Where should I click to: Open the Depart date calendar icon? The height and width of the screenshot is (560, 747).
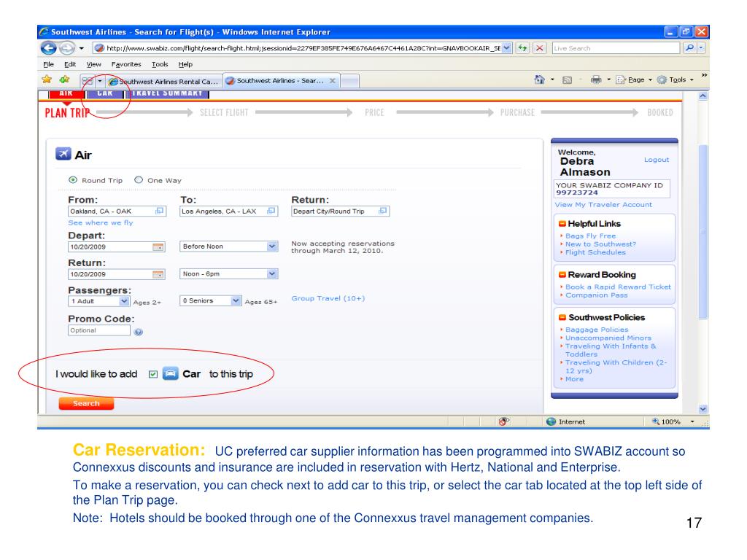click(x=158, y=247)
